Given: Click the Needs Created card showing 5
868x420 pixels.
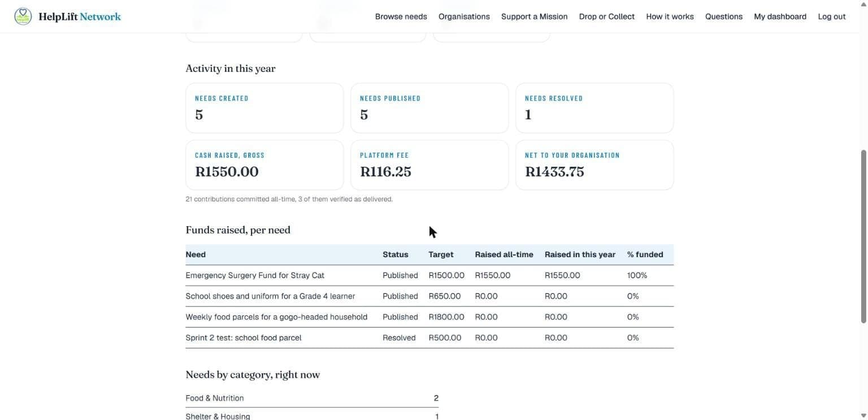Looking at the screenshot, I should [x=264, y=108].
